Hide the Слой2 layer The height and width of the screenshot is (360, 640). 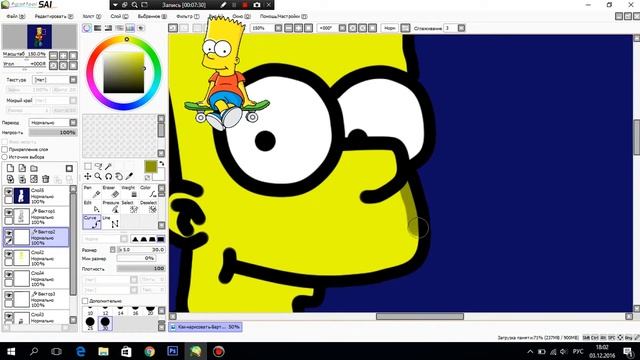(x=9, y=253)
